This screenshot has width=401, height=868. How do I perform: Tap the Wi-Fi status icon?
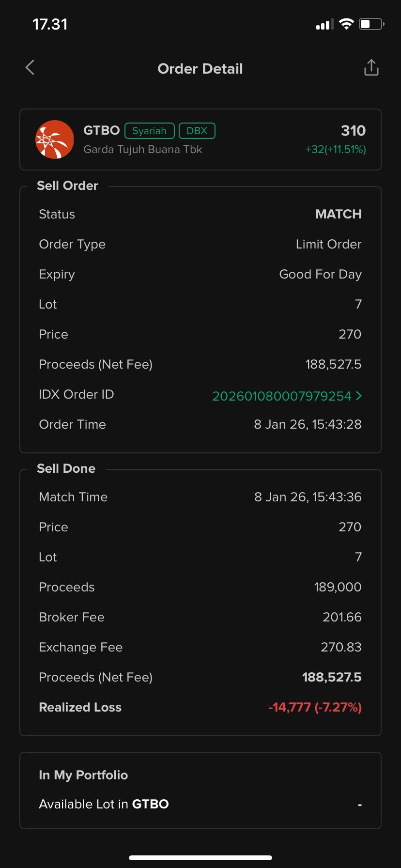[x=346, y=24]
